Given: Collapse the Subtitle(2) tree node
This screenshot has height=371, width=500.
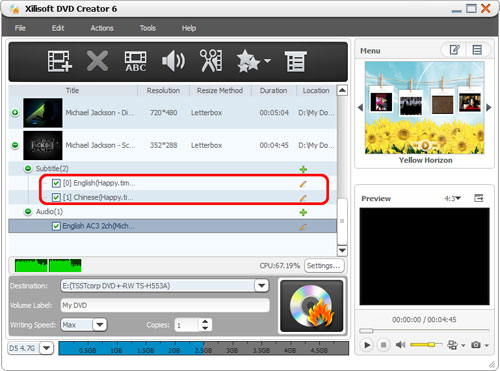Looking at the screenshot, I should tap(28, 169).
